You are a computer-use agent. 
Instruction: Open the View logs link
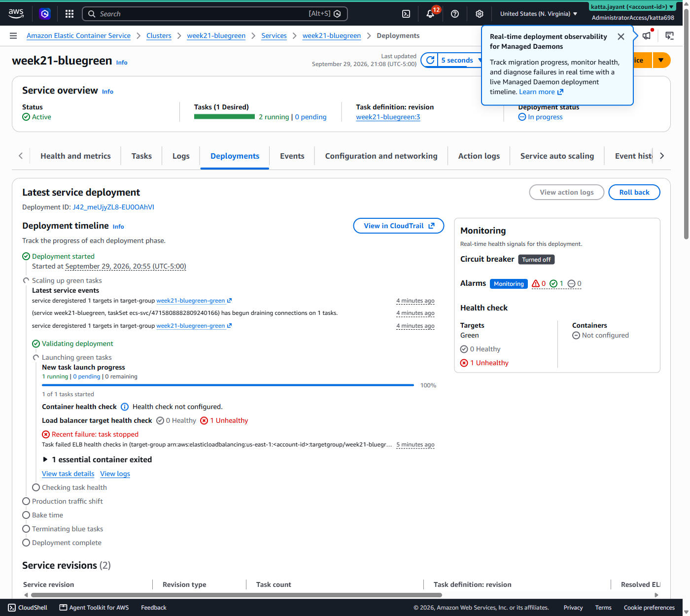[x=115, y=474]
